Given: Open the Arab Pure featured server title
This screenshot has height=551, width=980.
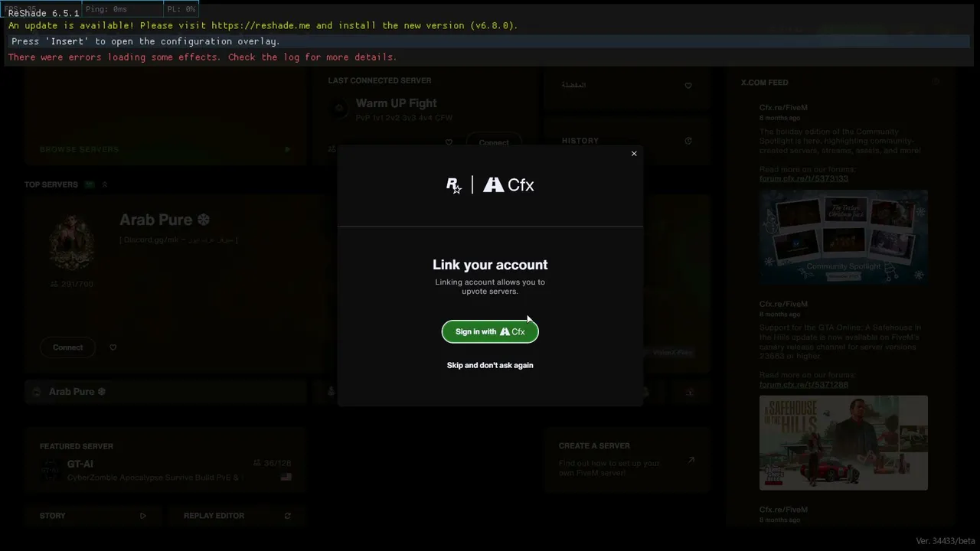Looking at the screenshot, I should pos(165,220).
